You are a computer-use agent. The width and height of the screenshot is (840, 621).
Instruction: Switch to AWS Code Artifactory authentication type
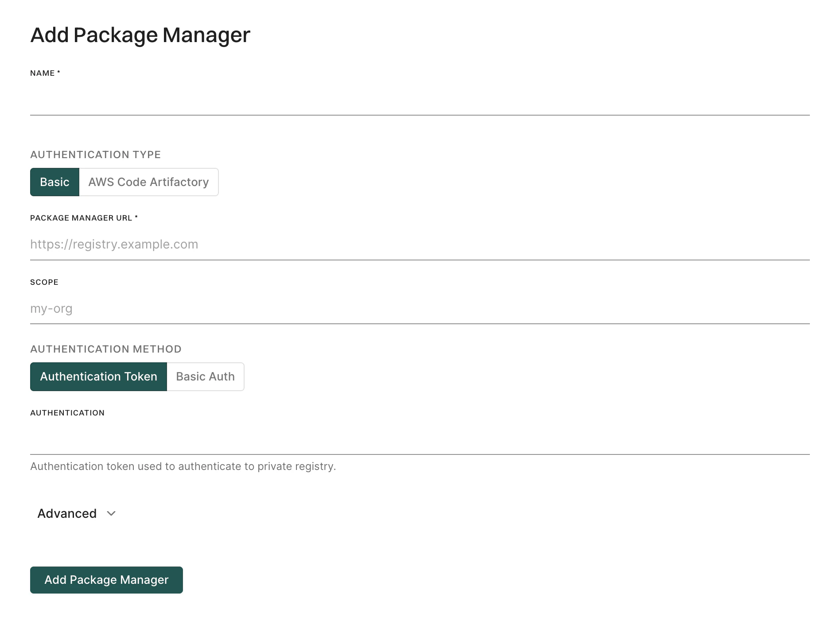[148, 182]
